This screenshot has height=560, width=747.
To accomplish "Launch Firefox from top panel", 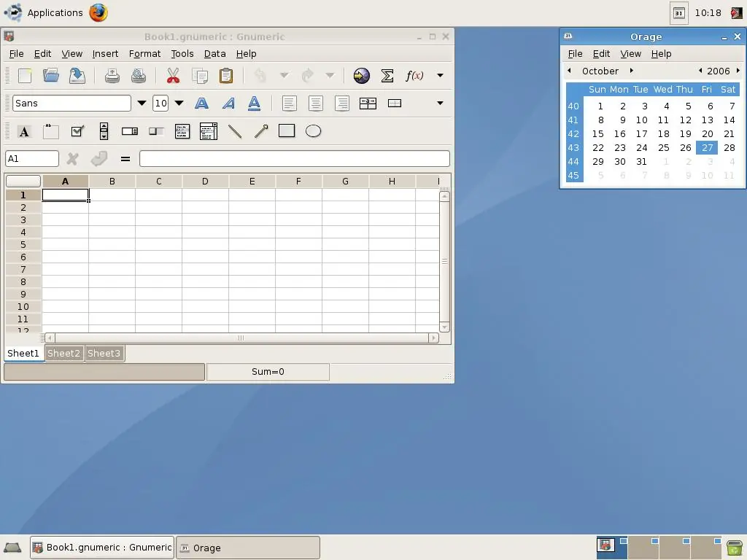I will (x=98, y=13).
